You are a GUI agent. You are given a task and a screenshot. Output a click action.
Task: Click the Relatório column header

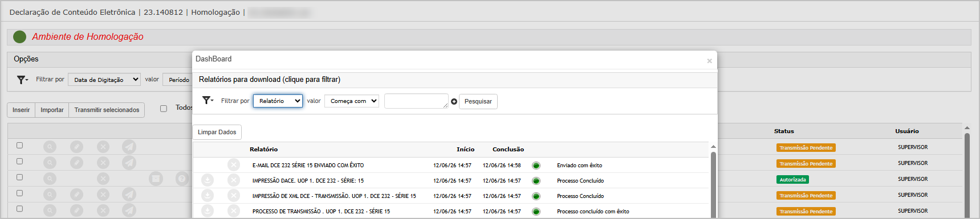click(x=263, y=149)
